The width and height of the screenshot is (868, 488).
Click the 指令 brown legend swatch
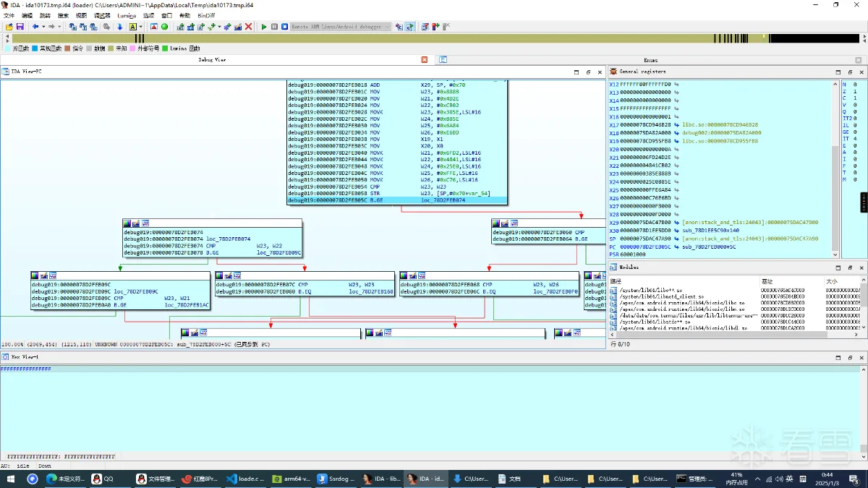67,48
